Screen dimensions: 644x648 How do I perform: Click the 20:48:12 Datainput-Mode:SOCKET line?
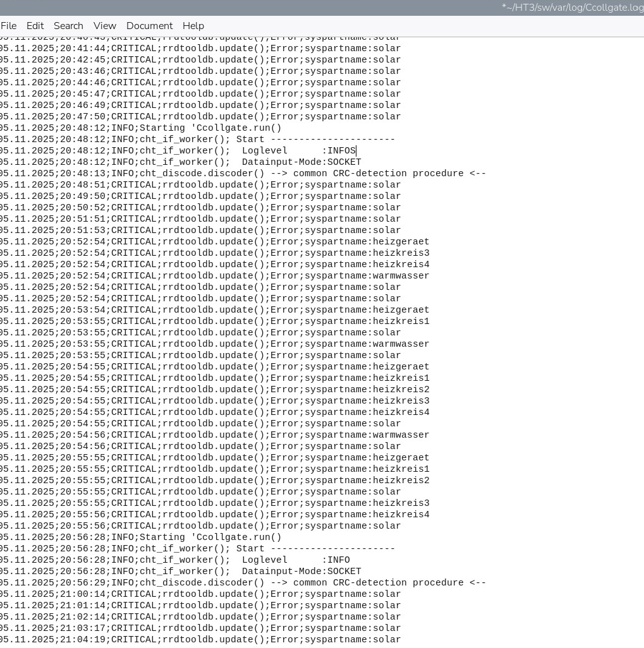(x=190, y=162)
